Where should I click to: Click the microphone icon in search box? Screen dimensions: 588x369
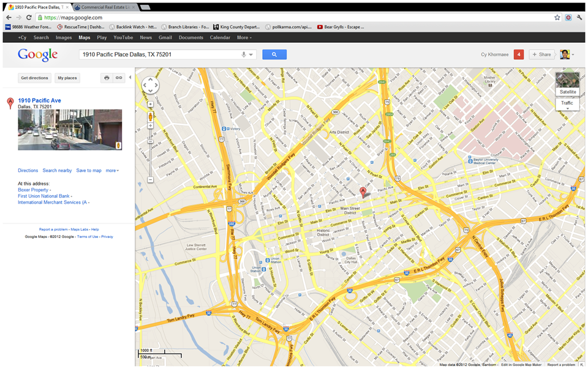click(x=244, y=54)
